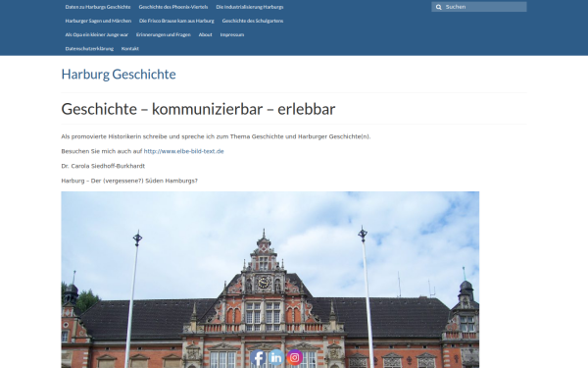Open Geschichte des Phoenix-Viertels menu item
The height and width of the screenshot is (368, 588).
click(173, 7)
